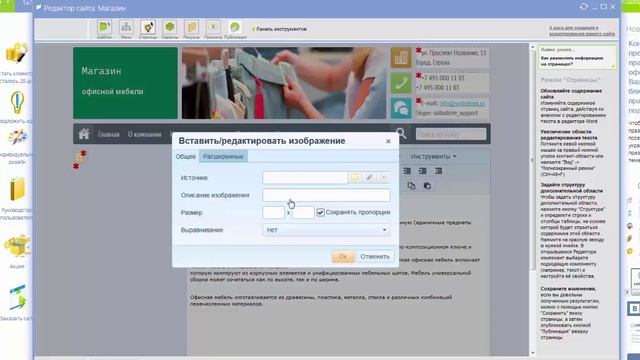Open the site creation steps link
Screen dimensions: 640x360
(x=582, y=31)
